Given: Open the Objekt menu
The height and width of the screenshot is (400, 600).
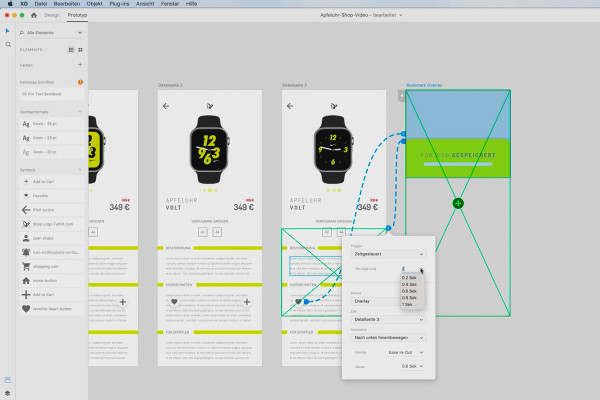Looking at the screenshot, I should [x=94, y=3].
